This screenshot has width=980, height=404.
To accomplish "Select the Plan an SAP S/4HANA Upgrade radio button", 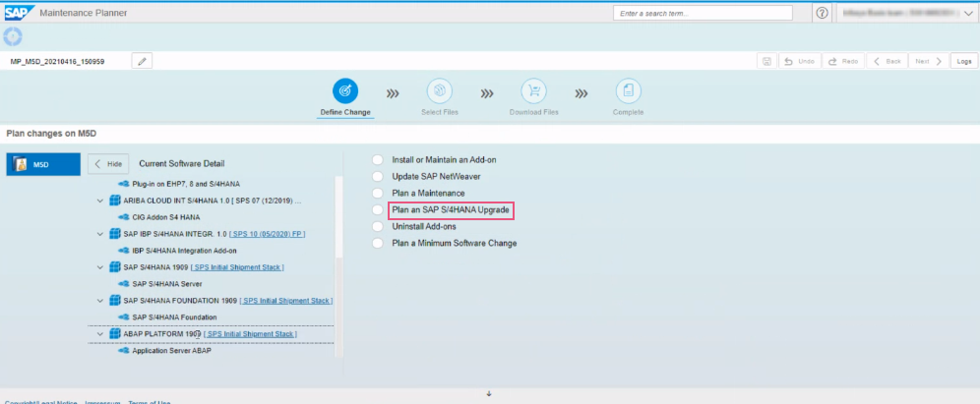I will [378, 210].
